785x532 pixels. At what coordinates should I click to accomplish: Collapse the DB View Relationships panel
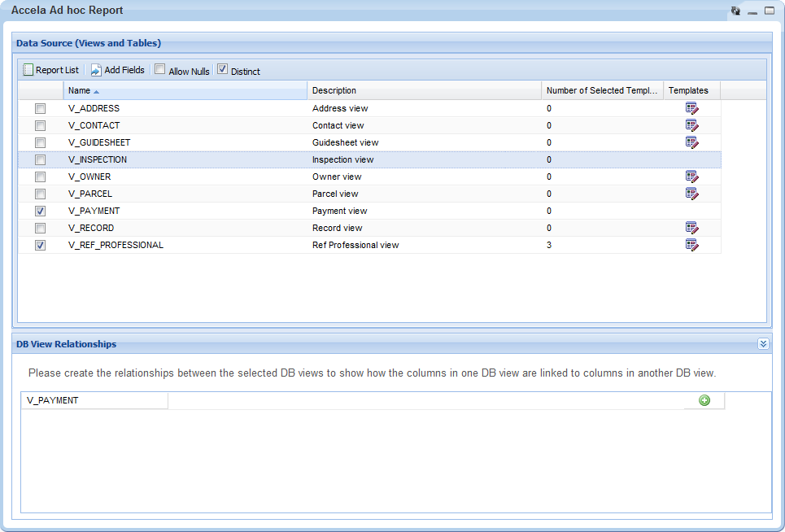(x=763, y=344)
